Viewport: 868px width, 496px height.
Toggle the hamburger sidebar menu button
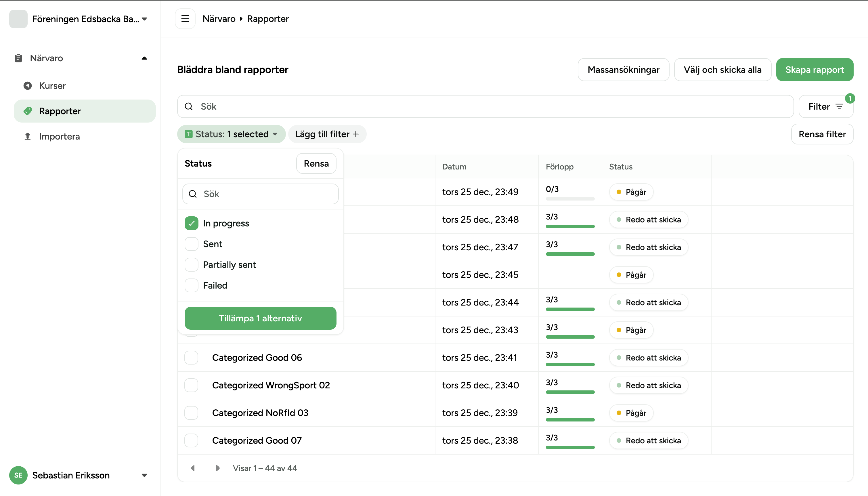[x=185, y=19]
